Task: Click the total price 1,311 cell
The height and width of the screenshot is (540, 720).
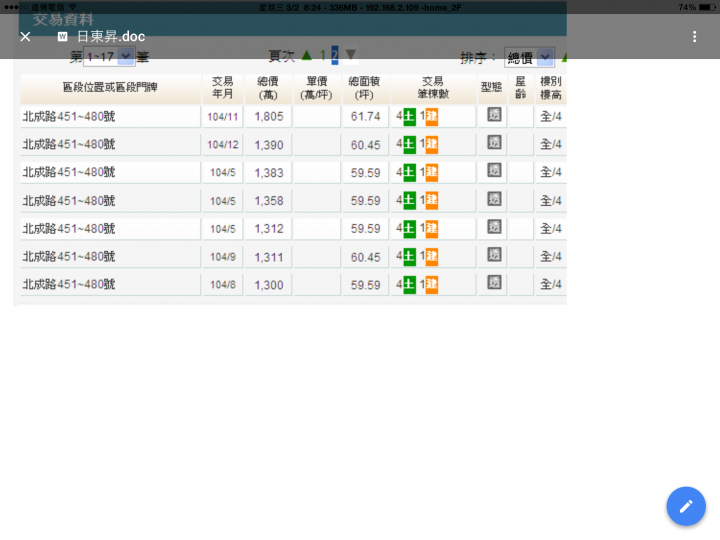Action: coord(269,257)
